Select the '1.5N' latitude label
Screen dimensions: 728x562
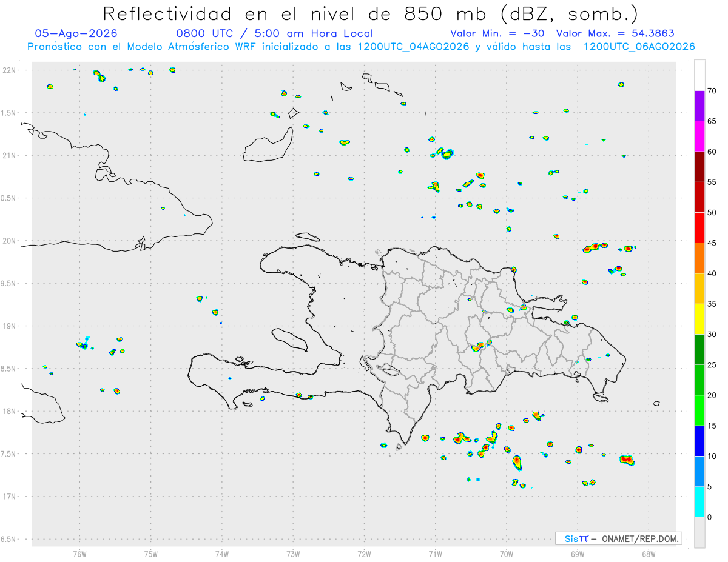(9, 113)
